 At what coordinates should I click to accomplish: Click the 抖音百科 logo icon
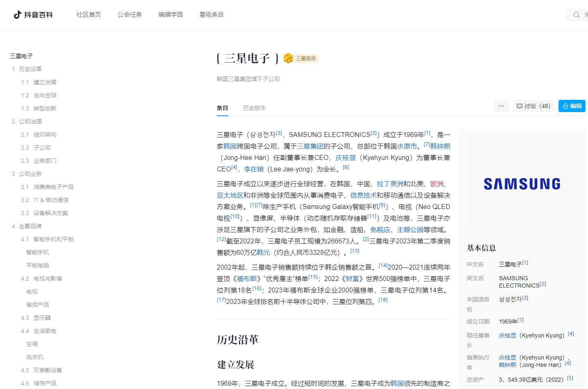(x=33, y=15)
